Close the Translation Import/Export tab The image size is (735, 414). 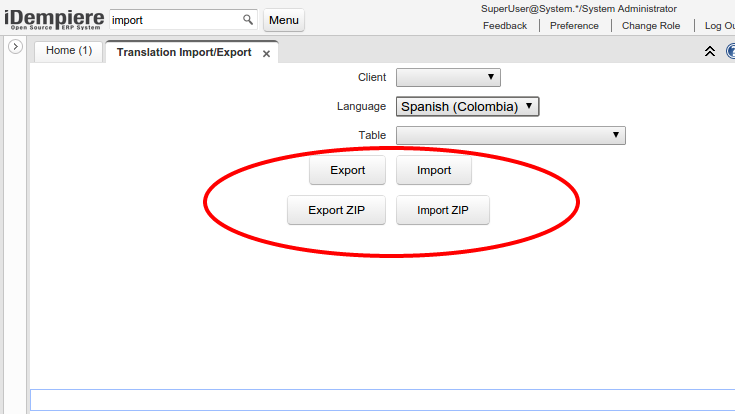[266, 53]
